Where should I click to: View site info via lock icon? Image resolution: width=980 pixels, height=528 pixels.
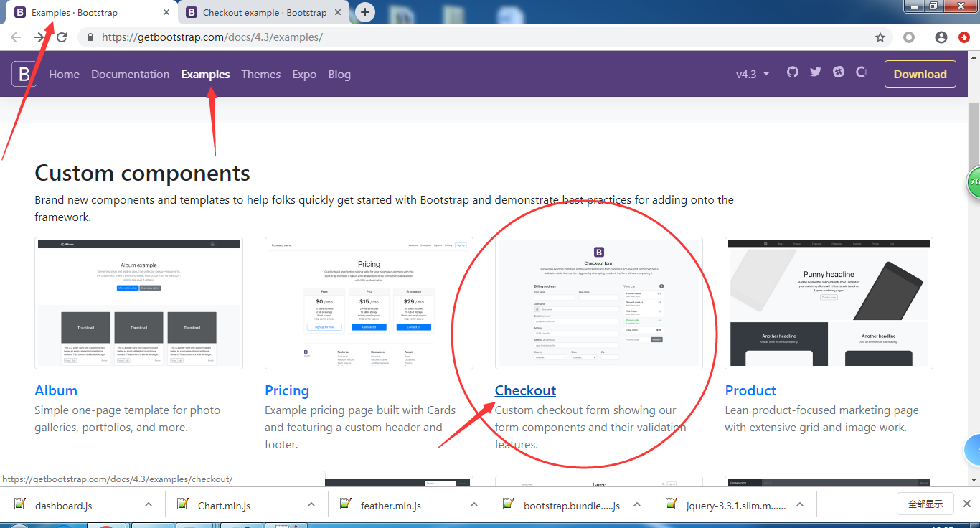(90, 37)
